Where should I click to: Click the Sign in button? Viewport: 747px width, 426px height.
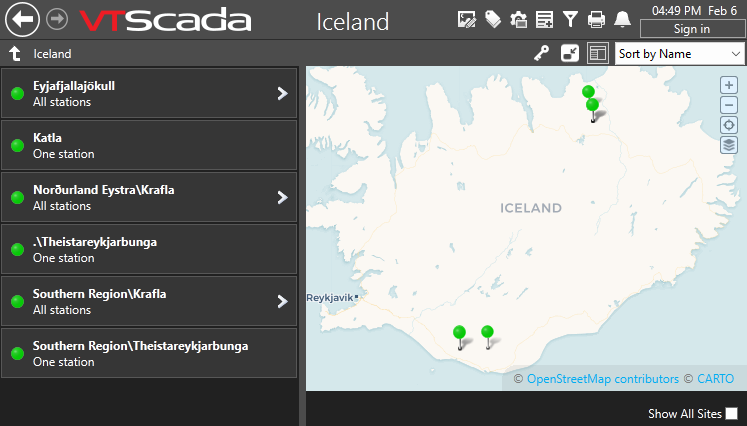[692, 29]
